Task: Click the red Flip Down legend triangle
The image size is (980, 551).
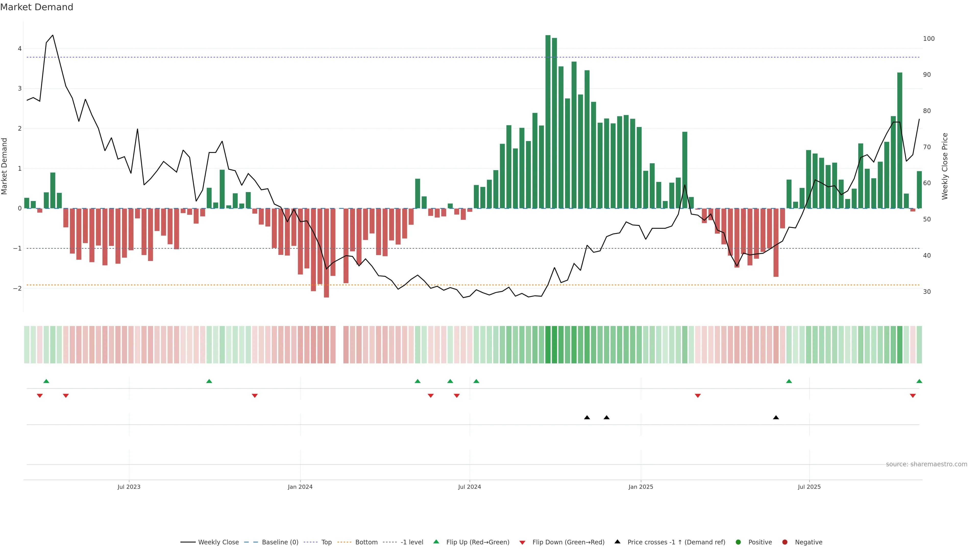Action: (522, 542)
